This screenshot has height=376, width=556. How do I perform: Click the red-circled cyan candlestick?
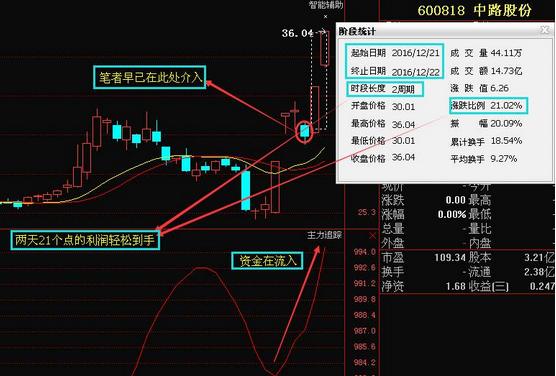click(x=305, y=132)
